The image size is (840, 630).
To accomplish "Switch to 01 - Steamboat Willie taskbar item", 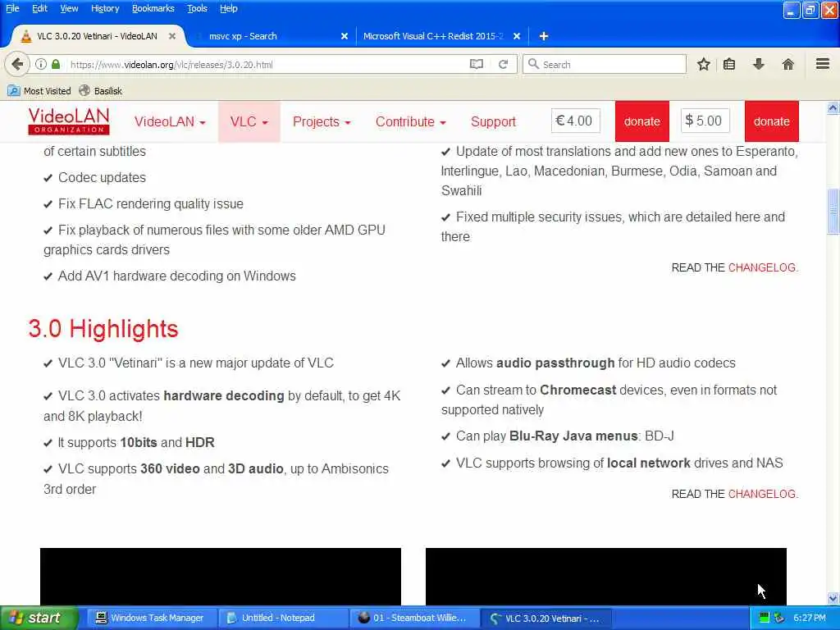I will (x=413, y=618).
